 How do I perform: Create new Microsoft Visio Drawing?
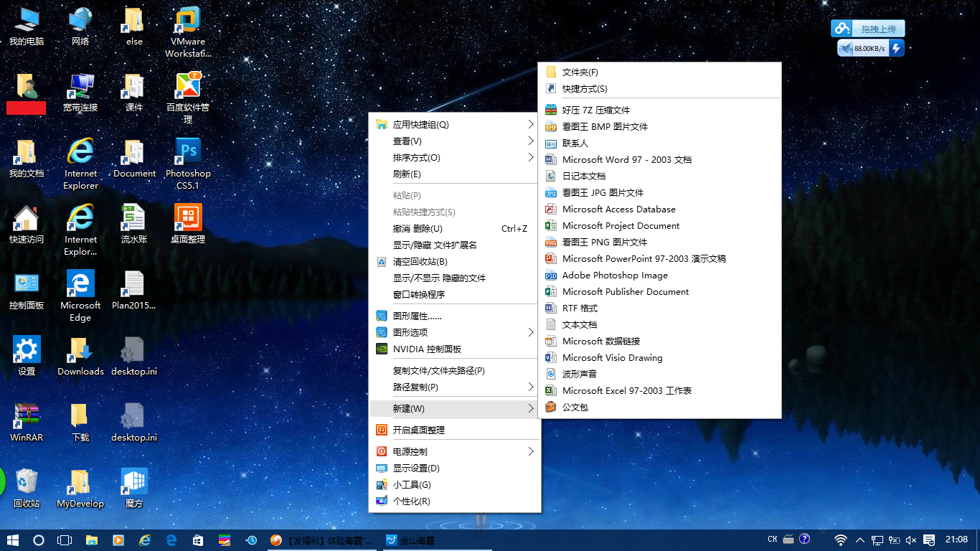tap(659, 357)
